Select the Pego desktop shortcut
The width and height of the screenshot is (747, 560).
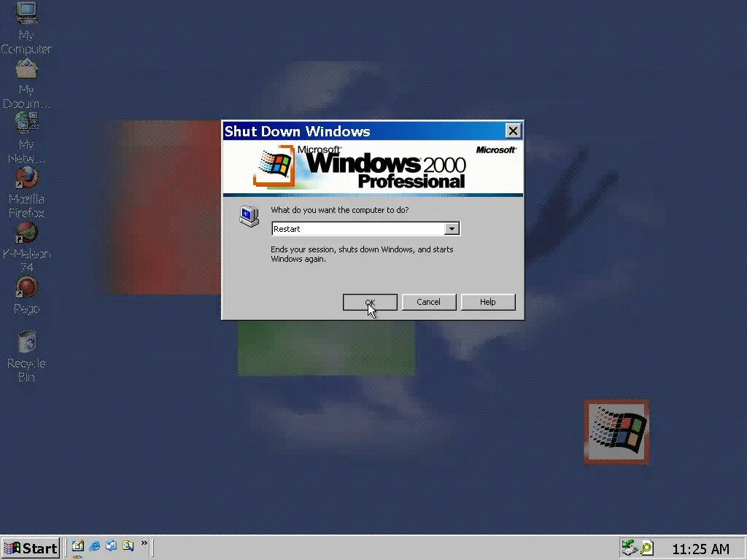click(26, 296)
